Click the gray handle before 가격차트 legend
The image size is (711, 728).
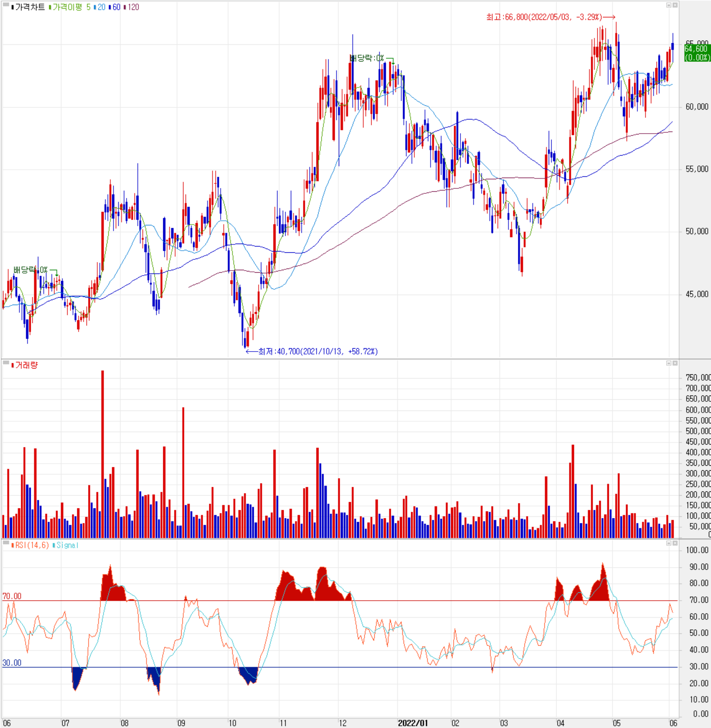[6, 5]
